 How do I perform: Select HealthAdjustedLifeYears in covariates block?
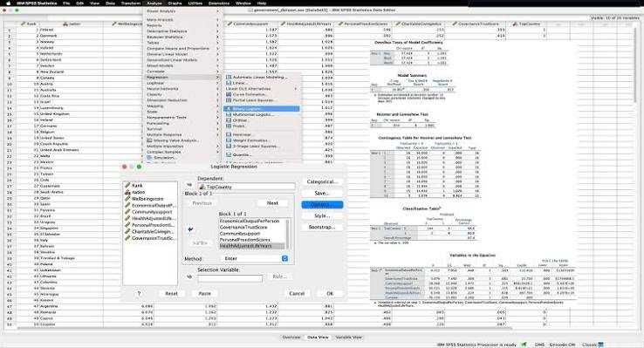[252, 246]
